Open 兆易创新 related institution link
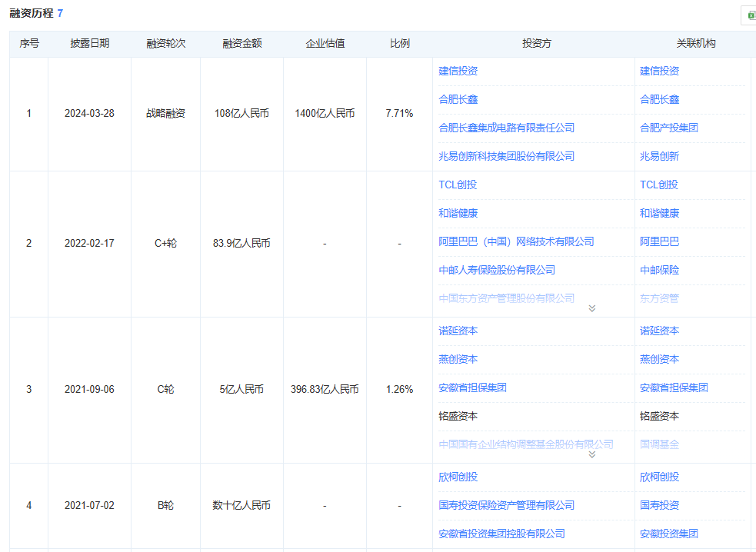 click(x=659, y=156)
